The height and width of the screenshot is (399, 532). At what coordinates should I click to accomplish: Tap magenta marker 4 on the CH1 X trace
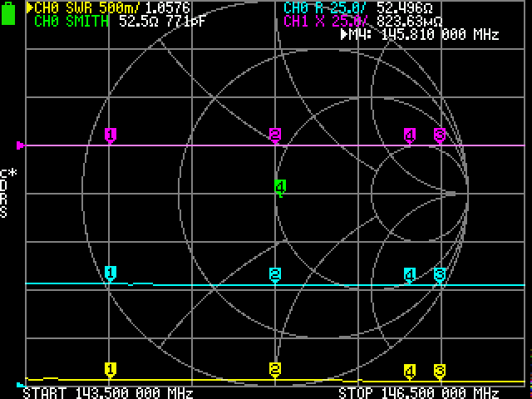click(409, 134)
